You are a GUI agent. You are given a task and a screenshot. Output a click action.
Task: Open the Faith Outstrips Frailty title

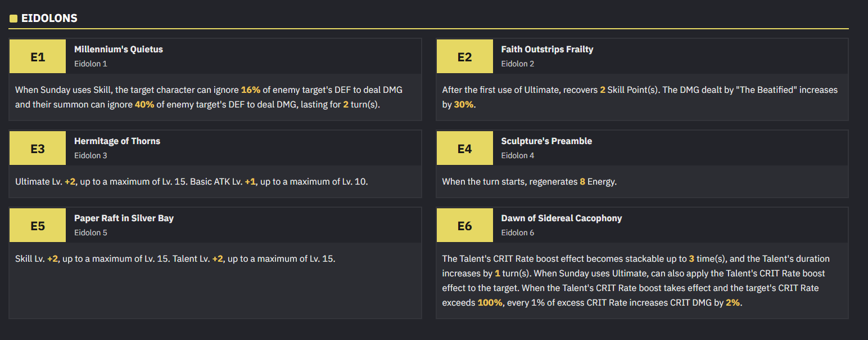[x=547, y=50]
